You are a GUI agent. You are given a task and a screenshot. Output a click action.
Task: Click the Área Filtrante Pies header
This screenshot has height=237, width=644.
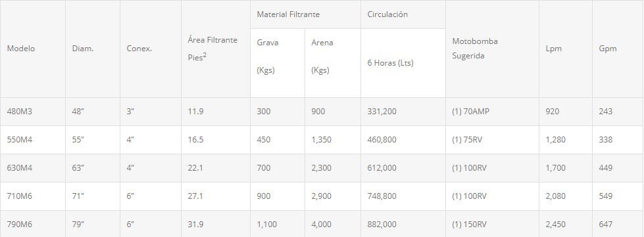click(212, 49)
